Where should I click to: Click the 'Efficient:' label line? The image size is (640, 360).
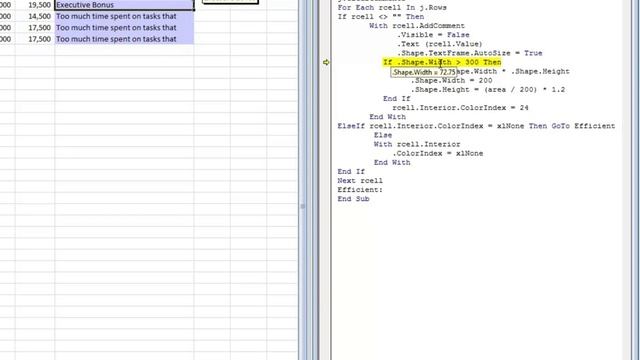point(360,189)
